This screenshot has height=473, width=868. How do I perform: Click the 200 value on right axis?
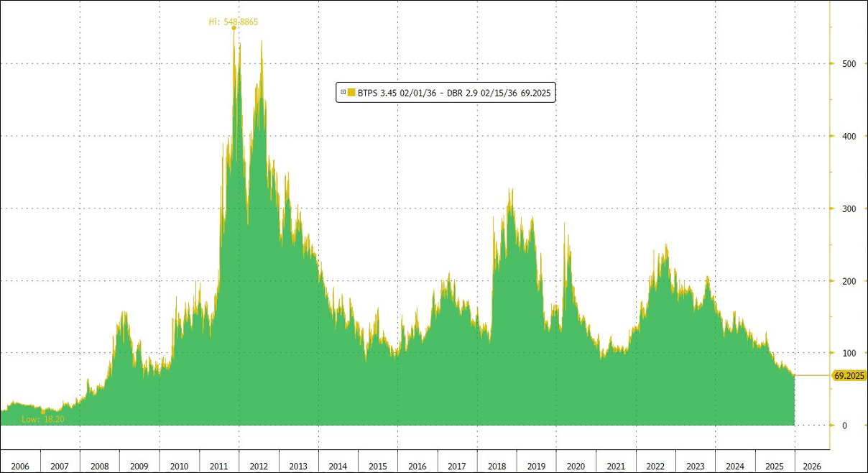click(x=851, y=280)
